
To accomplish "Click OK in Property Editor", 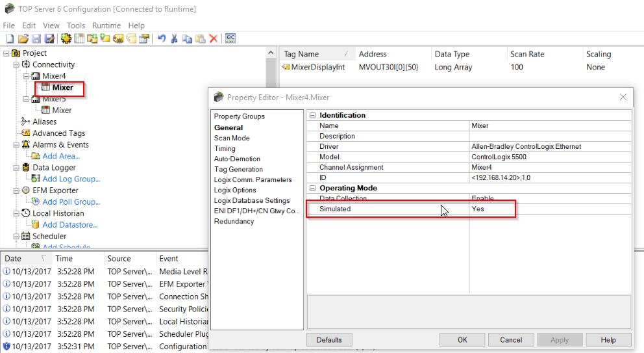I will [462, 340].
